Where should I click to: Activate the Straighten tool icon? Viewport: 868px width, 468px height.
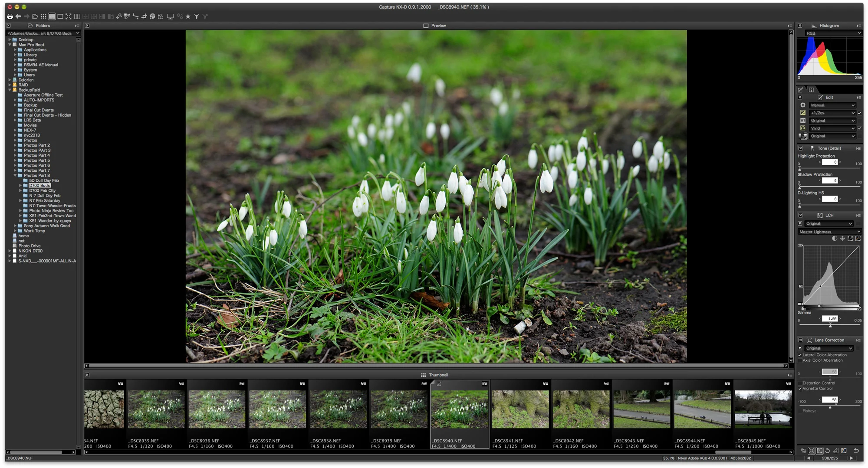click(136, 16)
